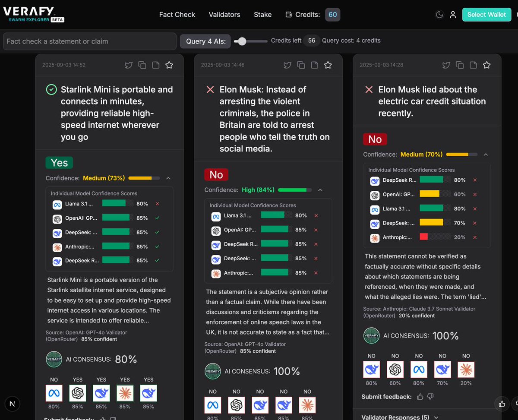This screenshot has width=518, height=420.
Task: Click Verafy consensus logo in Starlink card
Action: (x=54, y=359)
